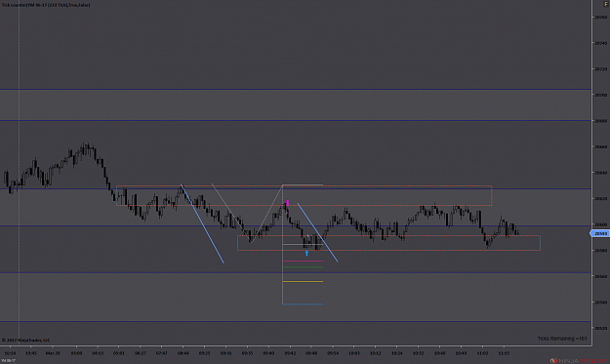The height and width of the screenshot is (364, 610).
Task: Select the green dashed horizontal target line
Action: [304, 267]
